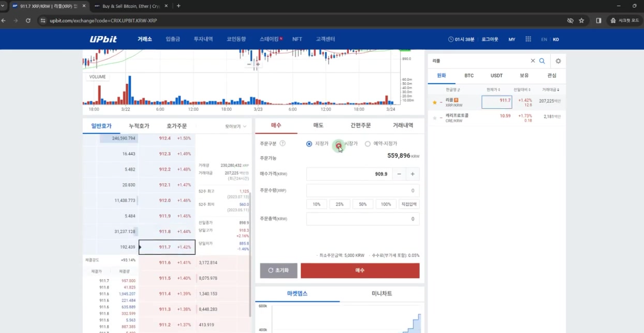Switch coin list to BTC market tab
Image resolution: width=644 pixels, height=333 pixels.
coord(469,76)
